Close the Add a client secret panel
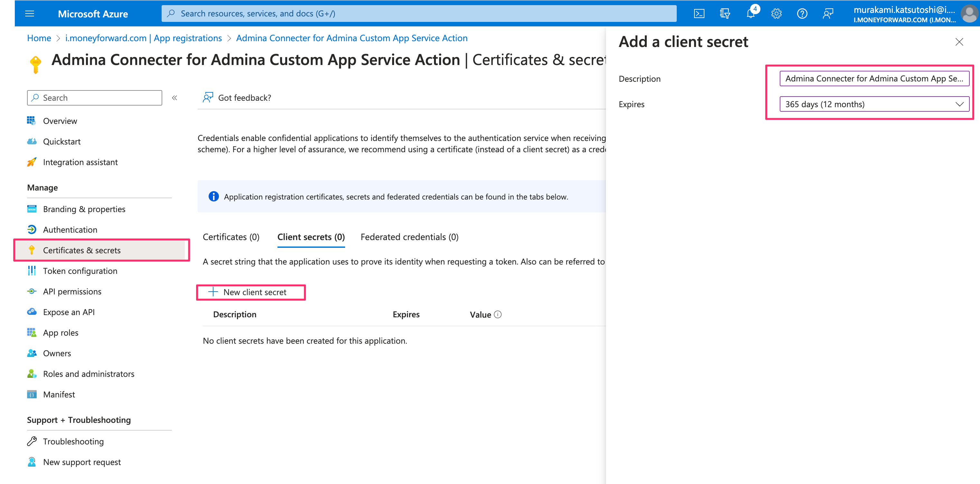980x484 pixels. pos(959,42)
